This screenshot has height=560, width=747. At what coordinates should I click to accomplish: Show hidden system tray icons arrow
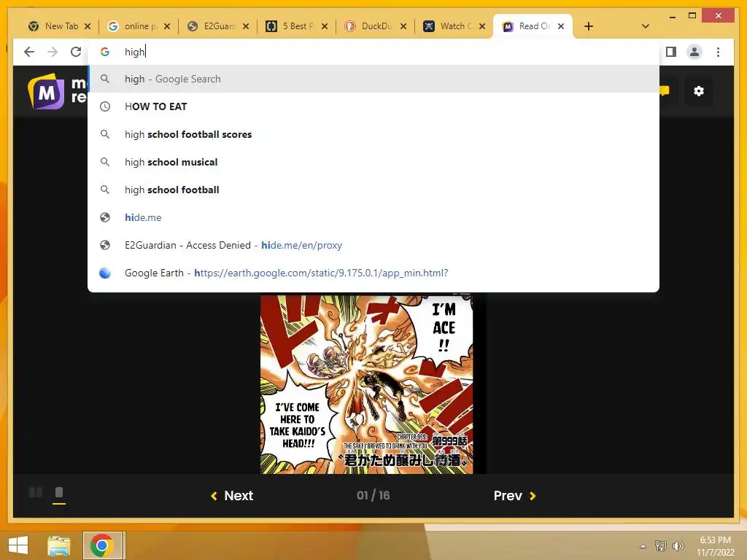click(x=643, y=545)
